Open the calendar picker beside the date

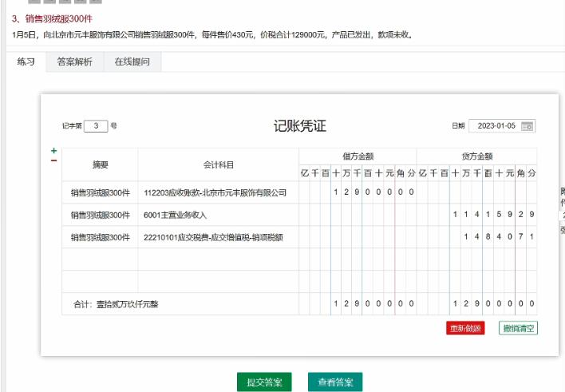point(527,126)
